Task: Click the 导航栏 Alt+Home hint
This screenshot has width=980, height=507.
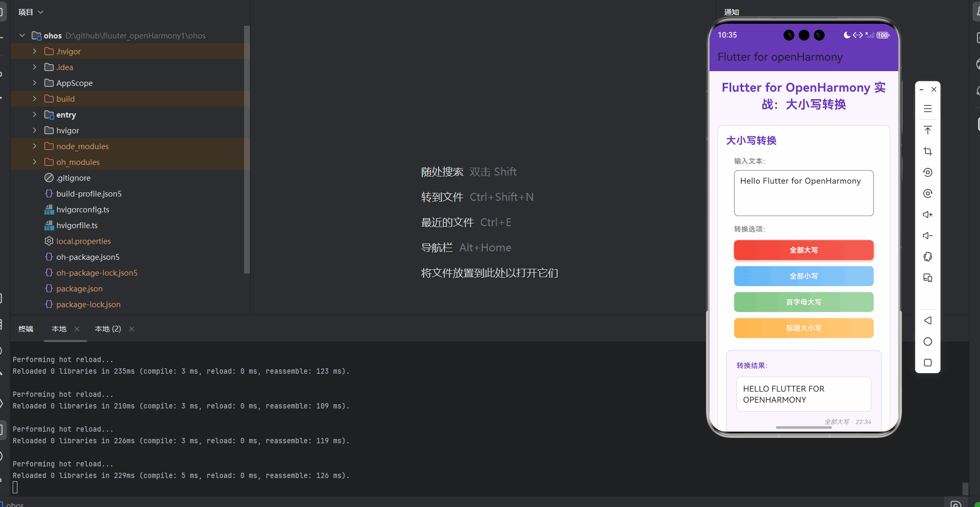Action: (x=466, y=248)
